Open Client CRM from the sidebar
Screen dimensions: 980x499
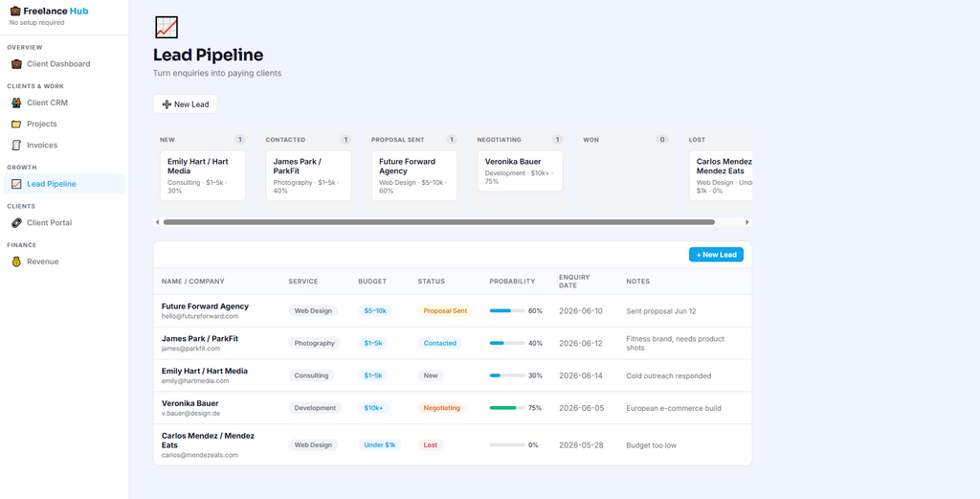click(64, 102)
